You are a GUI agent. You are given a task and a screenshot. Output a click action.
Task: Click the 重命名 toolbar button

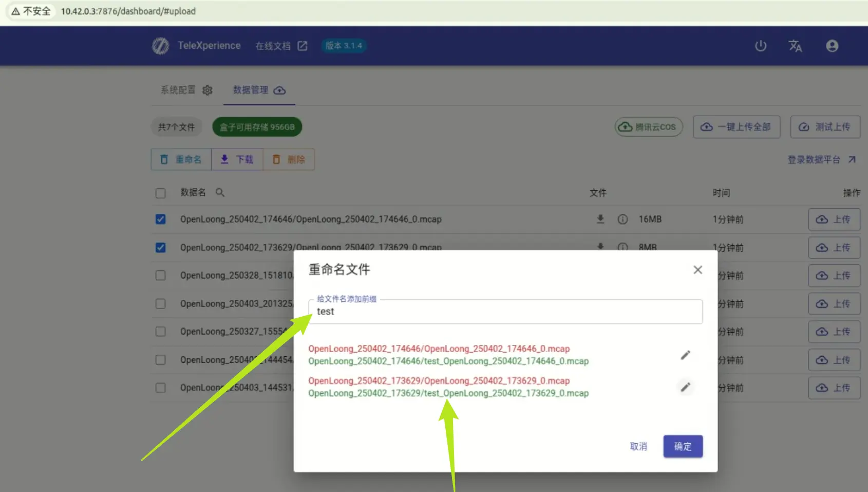click(181, 159)
